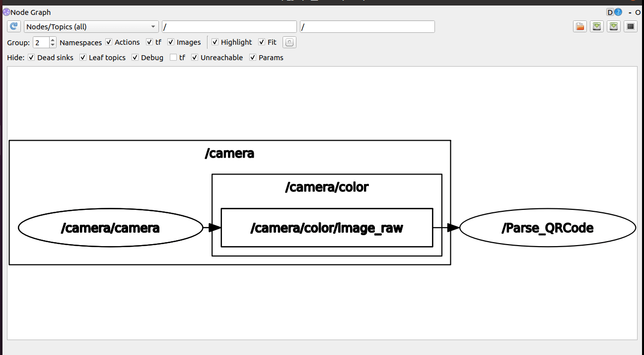Viewport: 644px width, 355px height.
Task: Save graph as DOT file
Action: point(597,27)
